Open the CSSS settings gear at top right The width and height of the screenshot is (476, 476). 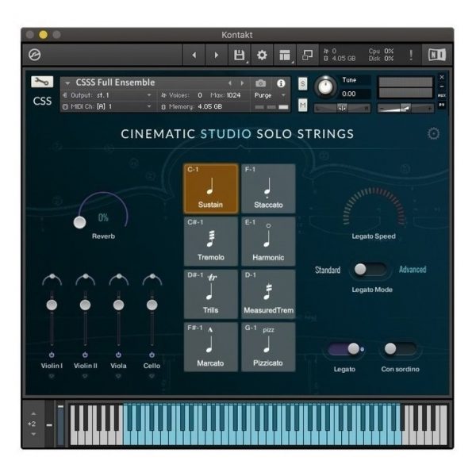[433, 133]
